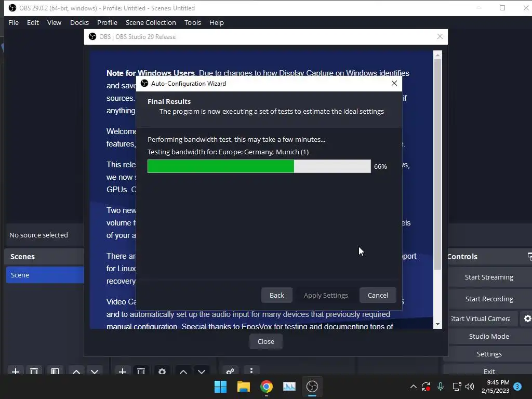Cancel the Auto-Configuration Wizard

pyautogui.click(x=378, y=295)
